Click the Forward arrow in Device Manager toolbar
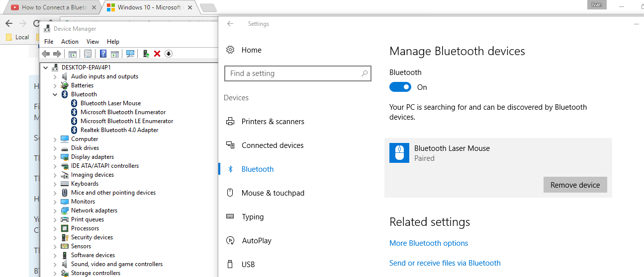The image size is (644, 277). tap(57, 54)
